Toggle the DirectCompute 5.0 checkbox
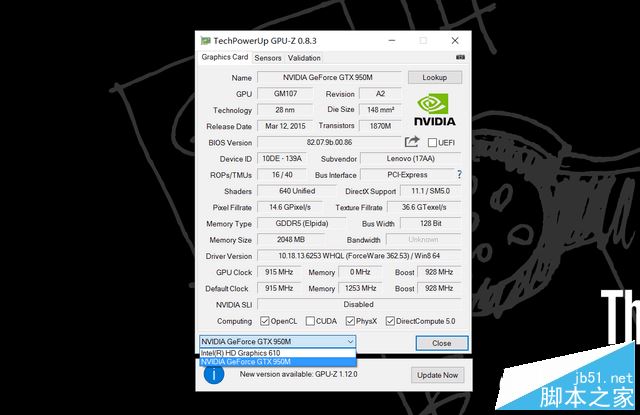The height and width of the screenshot is (415, 640). click(390, 321)
